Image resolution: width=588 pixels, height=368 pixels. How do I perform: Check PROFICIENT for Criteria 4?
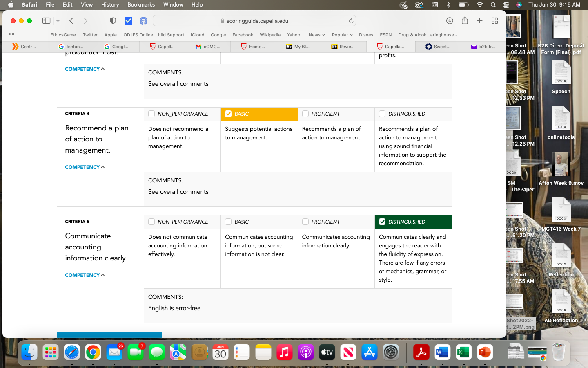pyautogui.click(x=305, y=114)
